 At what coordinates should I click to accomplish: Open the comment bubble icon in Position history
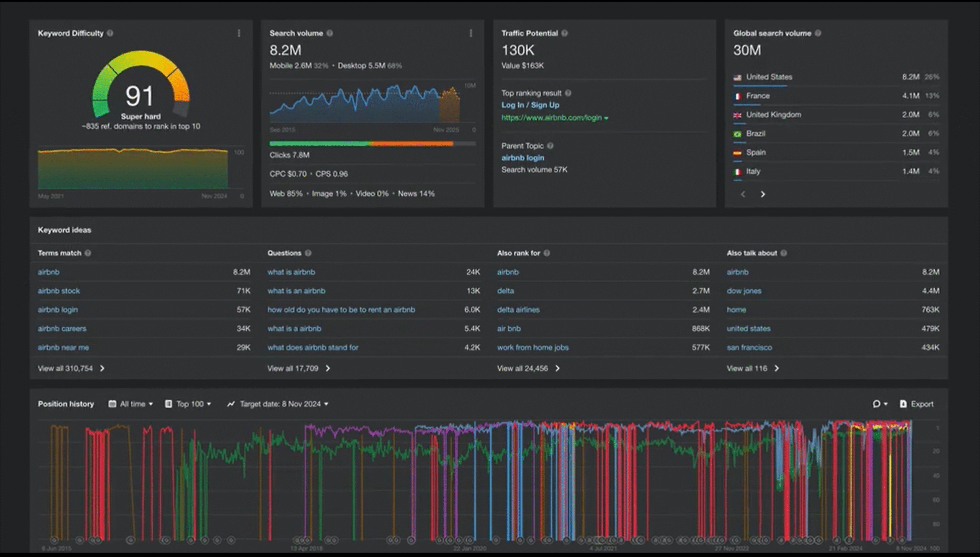(880, 404)
